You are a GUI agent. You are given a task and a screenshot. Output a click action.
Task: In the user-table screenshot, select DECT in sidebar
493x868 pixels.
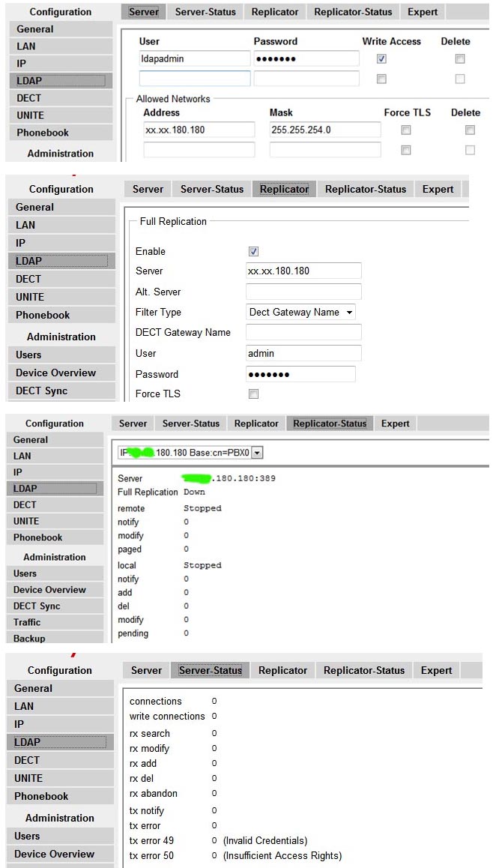[x=61, y=98]
